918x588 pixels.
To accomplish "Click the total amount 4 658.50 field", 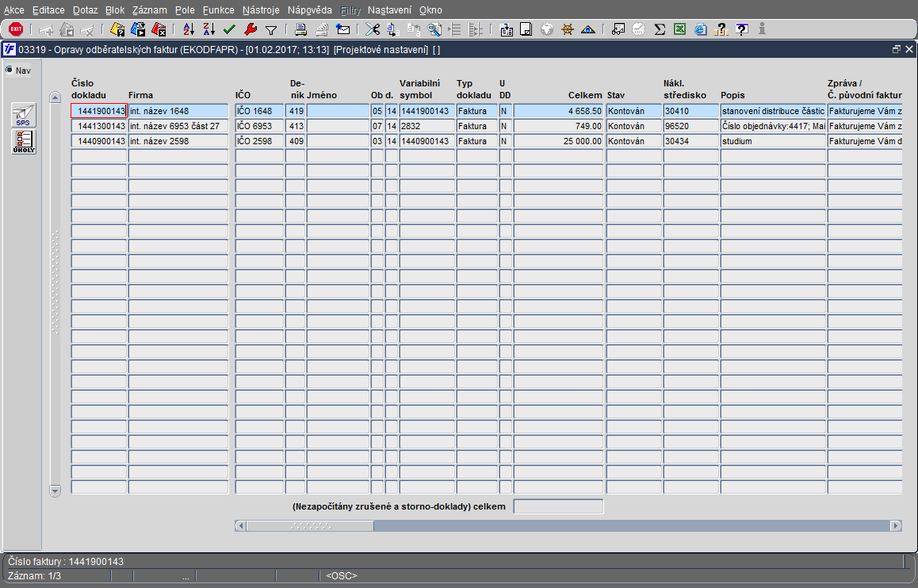I will point(559,111).
